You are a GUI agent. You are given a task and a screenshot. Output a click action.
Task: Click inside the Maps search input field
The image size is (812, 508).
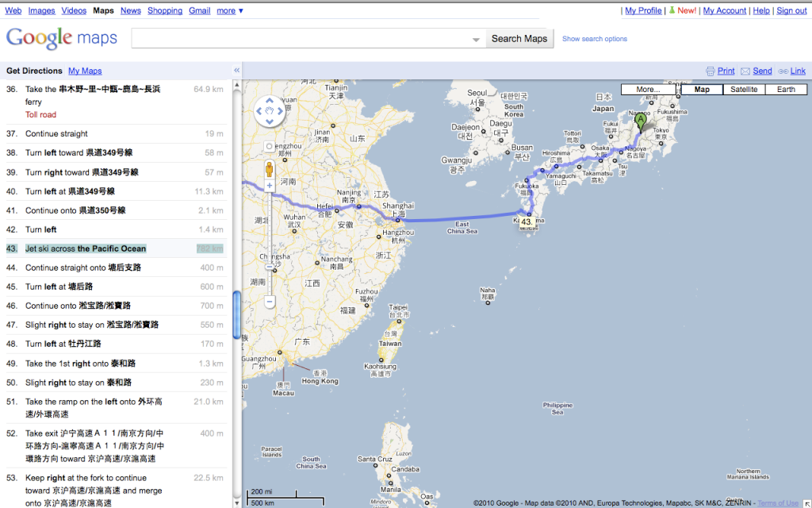tap(308, 39)
